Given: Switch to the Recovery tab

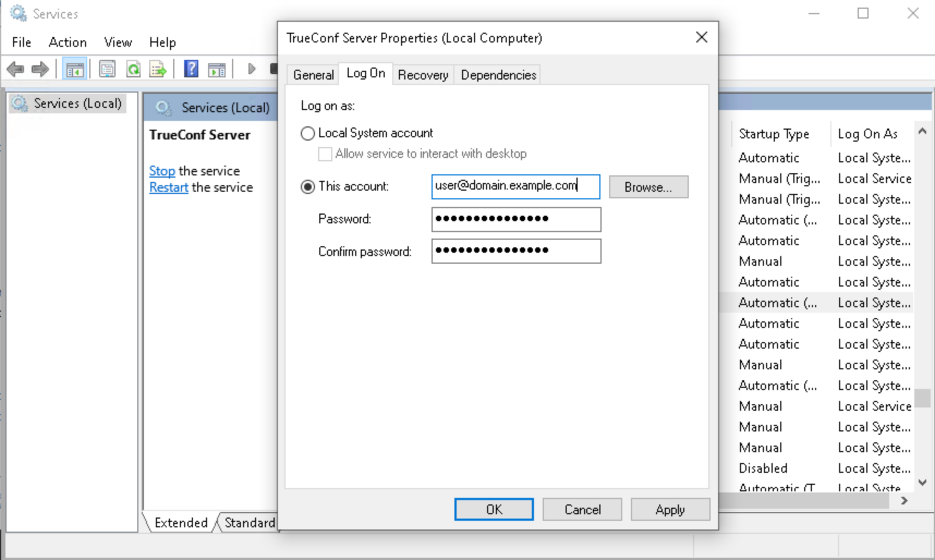Looking at the screenshot, I should pos(423,75).
